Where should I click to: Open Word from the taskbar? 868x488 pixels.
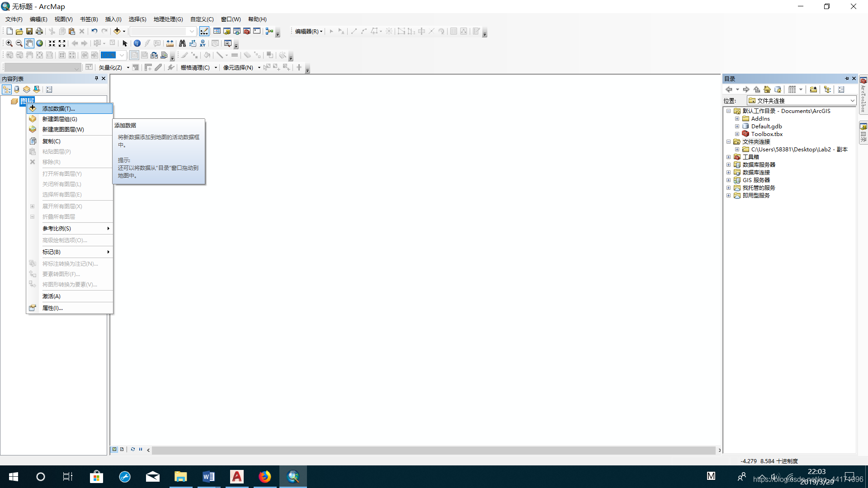coord(209,477)
